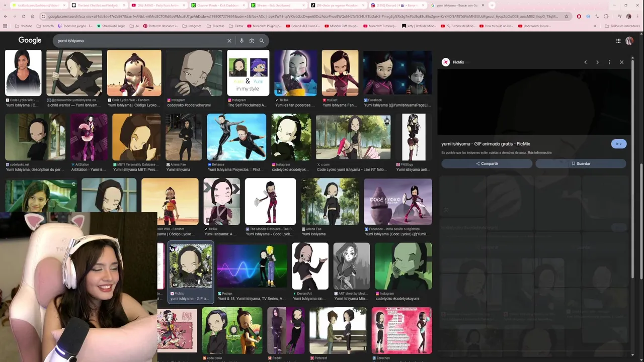Open the Opera extension icon in toolbar
Image resolution: width=644 pixels, height=362 pixels.
pos(579,16)
